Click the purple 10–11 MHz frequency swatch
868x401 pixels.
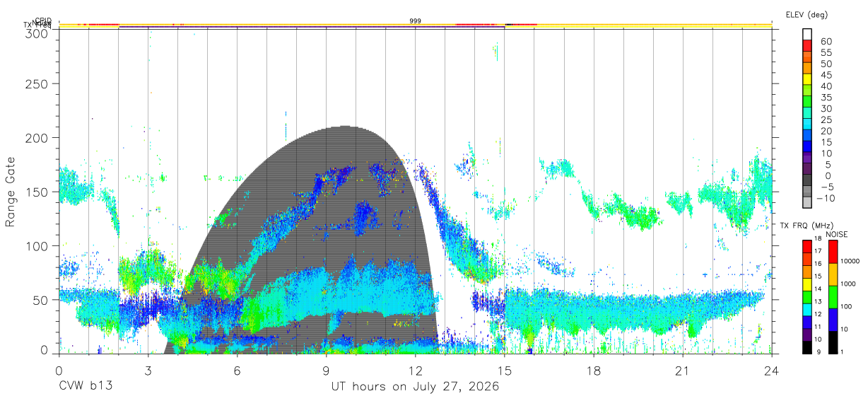tap(808, 333)
